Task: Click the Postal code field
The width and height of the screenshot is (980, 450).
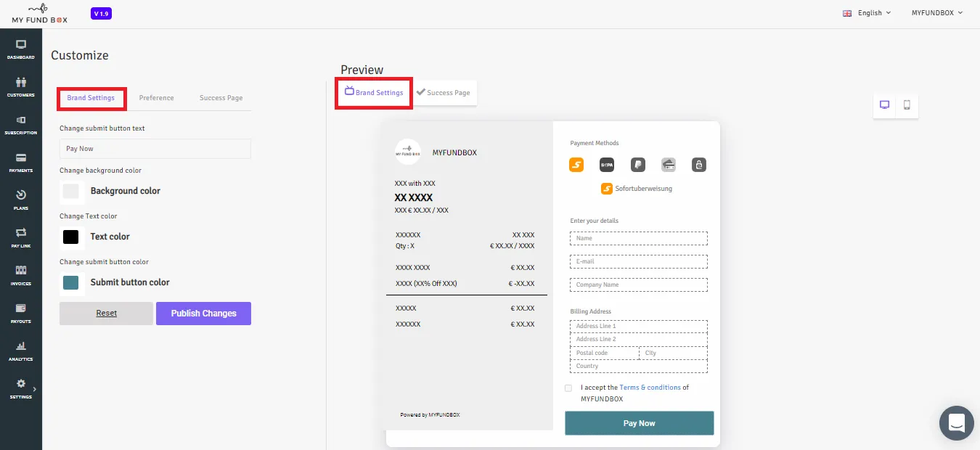Action: coord(604,353)
